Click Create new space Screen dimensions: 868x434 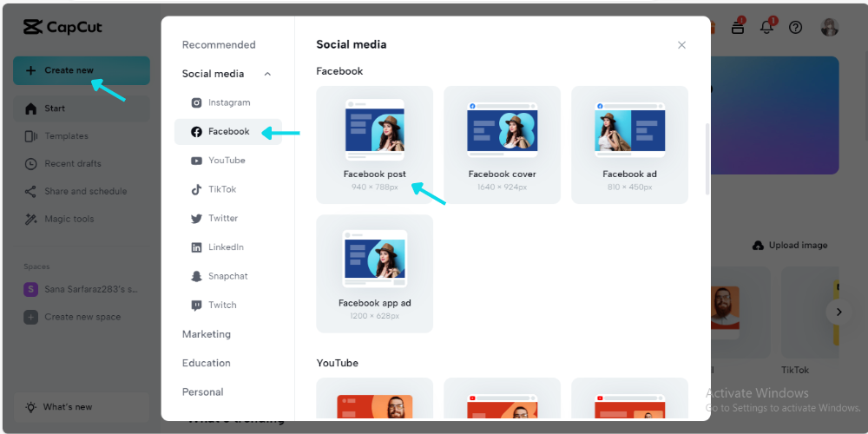click(x=82, y=317)
